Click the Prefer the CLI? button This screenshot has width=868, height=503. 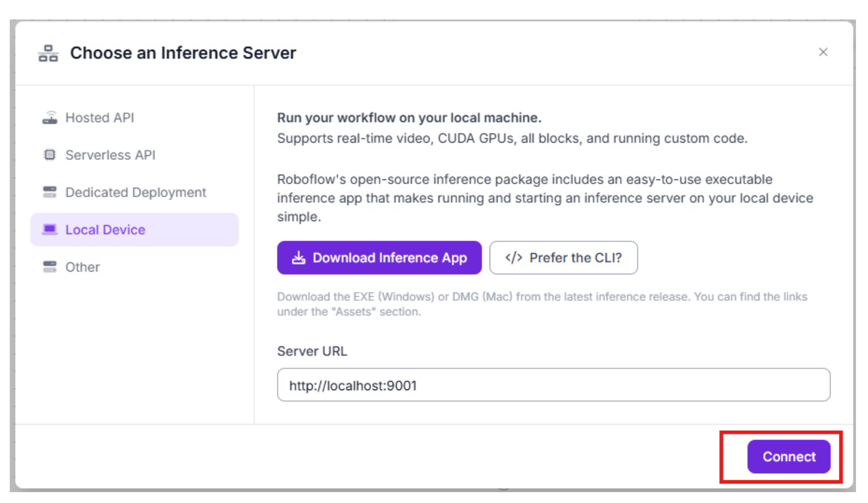pos(564,258)
